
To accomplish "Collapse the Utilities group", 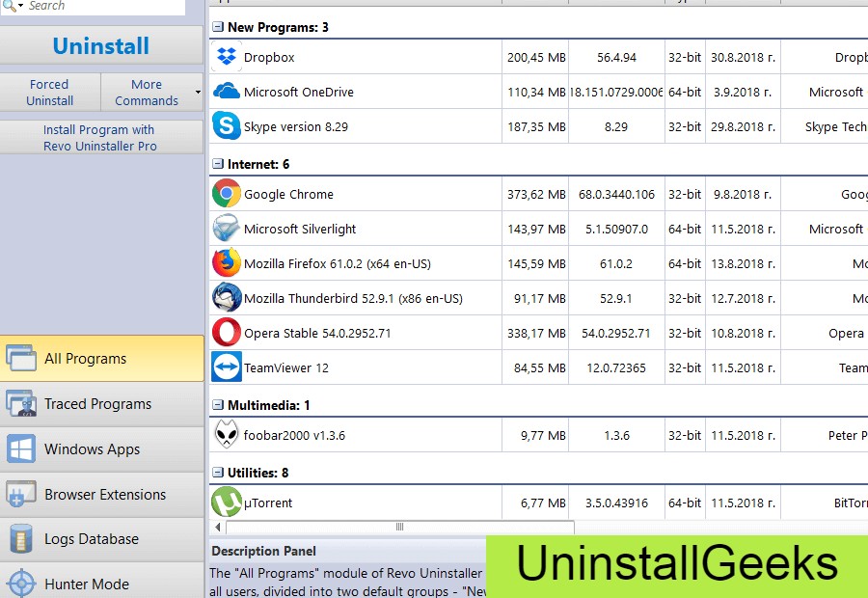I will pos(218,473).
